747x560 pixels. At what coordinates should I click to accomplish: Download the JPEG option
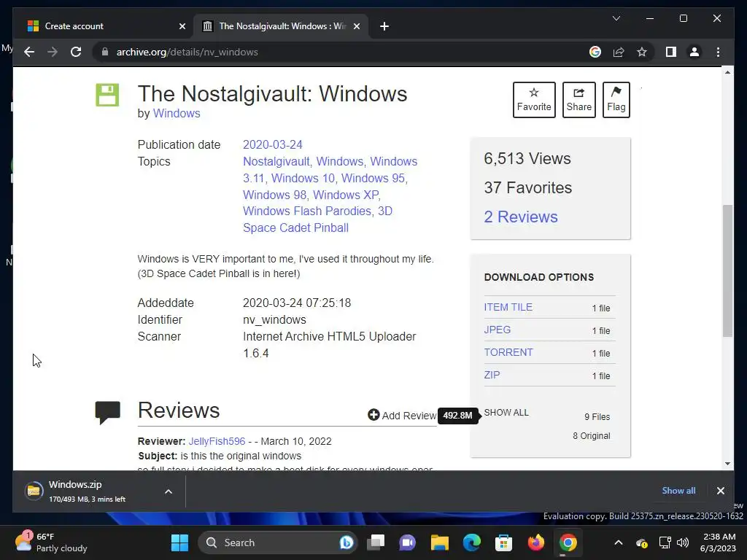click(x=498, y=330)
